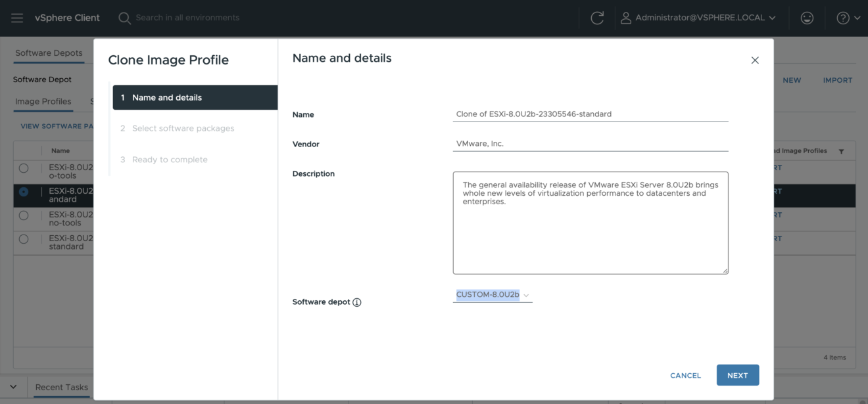Click the CANCEL button
Viewport: 868px width, 404px height.
point(685,375)
